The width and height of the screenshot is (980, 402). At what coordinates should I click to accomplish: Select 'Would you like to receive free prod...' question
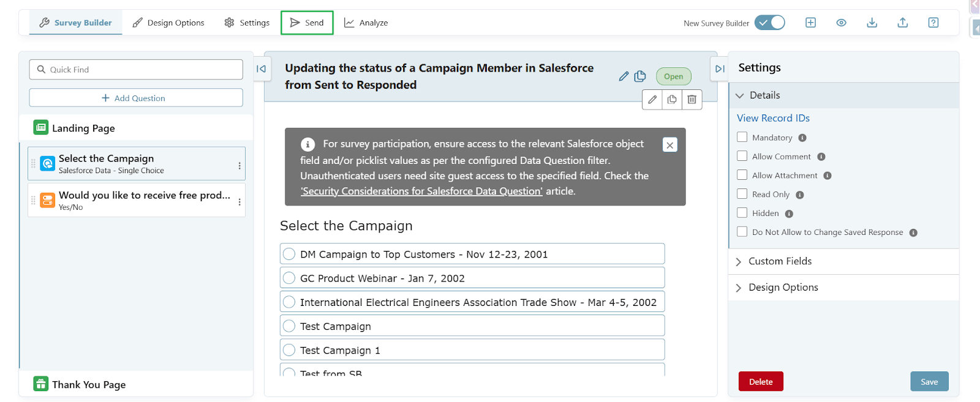(136, 200)
